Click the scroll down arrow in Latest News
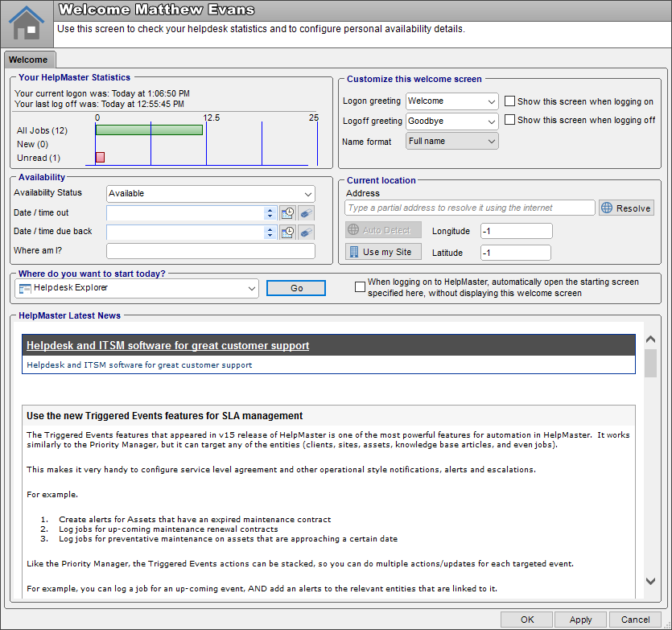Viewport: 672px width, 630px height. 650,581
